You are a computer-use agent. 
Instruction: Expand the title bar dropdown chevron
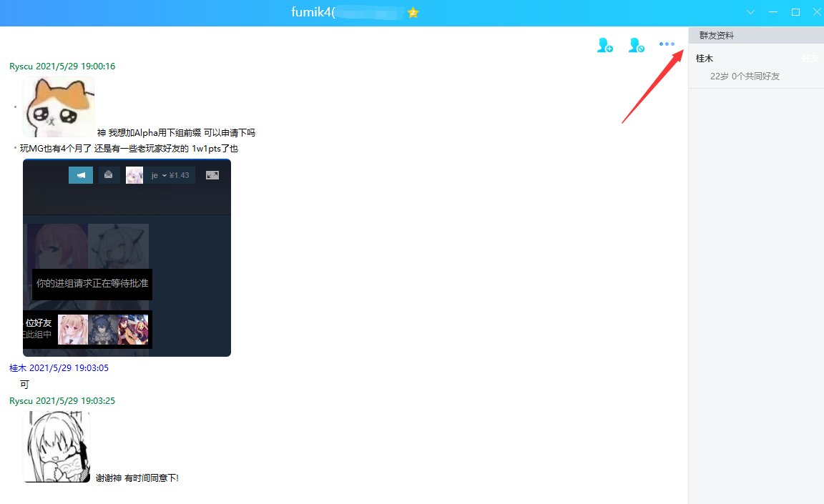750,12
